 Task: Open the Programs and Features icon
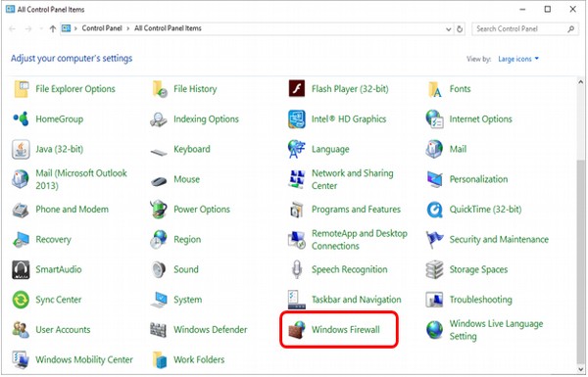[x=297, y=210]
